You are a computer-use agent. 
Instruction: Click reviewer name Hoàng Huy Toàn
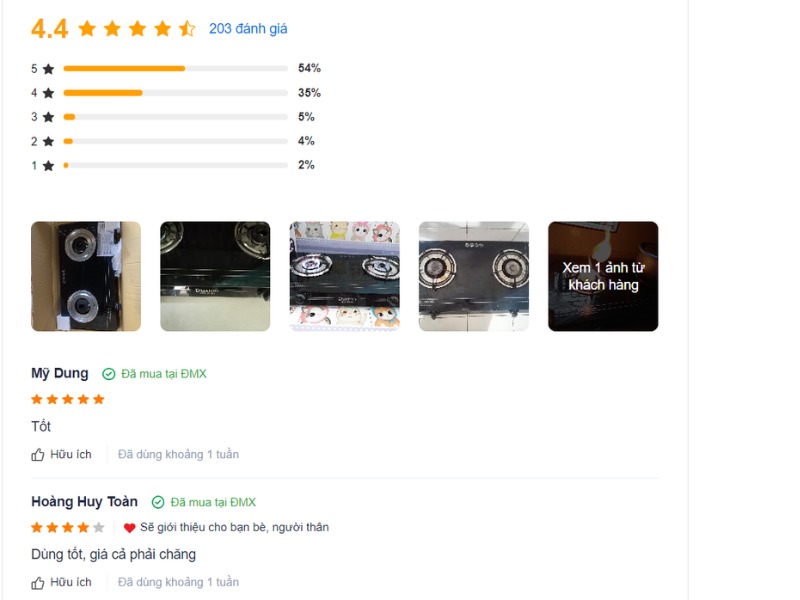click(x=84, y=502)
